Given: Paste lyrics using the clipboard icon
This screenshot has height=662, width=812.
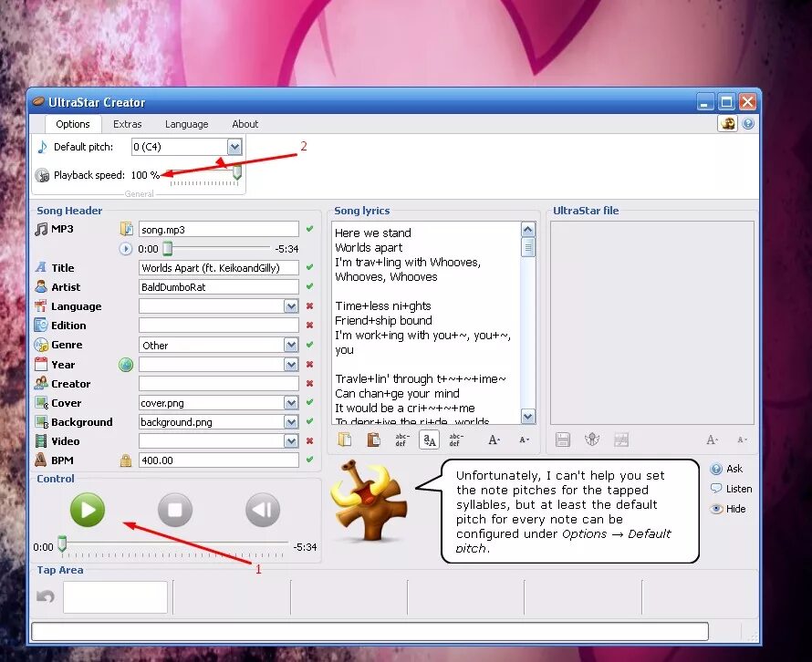Looking at the screenshot, I should (x=373, y=440).
